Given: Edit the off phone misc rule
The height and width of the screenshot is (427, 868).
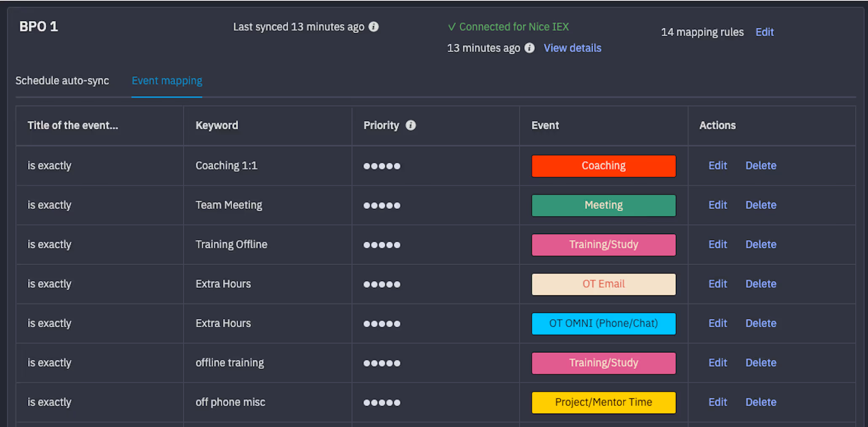Looking at the screenshot, I should click(718, 402).
